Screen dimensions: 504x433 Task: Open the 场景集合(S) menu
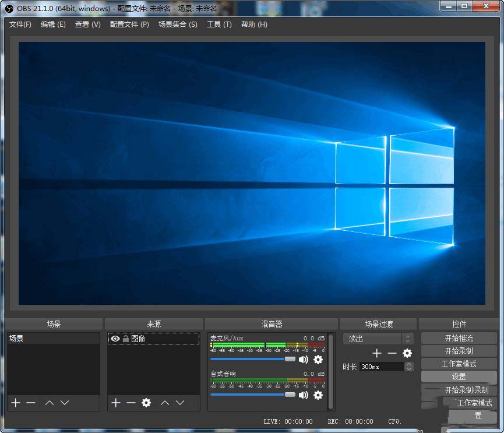click(x=178, y=24)
